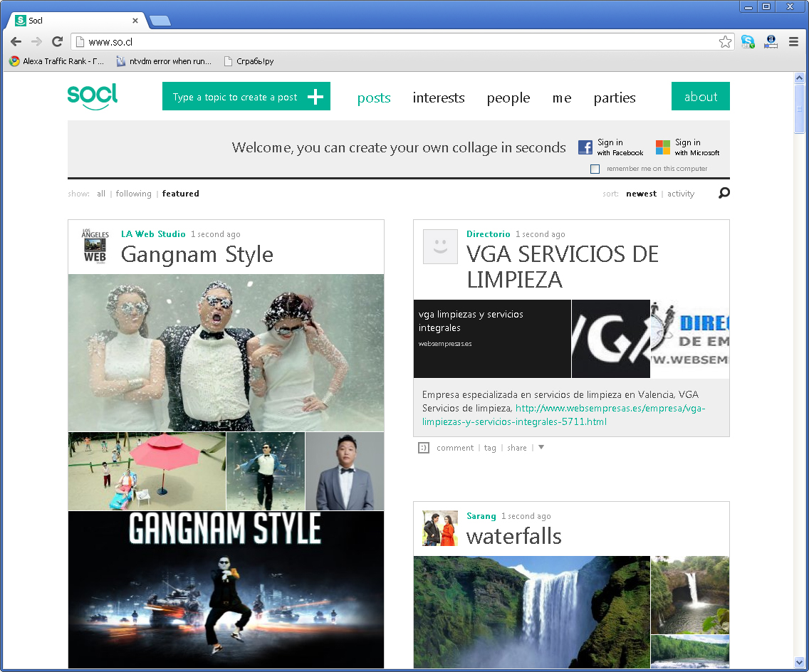The width and height of the screenshot is (809, 672).
Task: Bookmark this page with the star icon
Action: click(x=725, y=42)
